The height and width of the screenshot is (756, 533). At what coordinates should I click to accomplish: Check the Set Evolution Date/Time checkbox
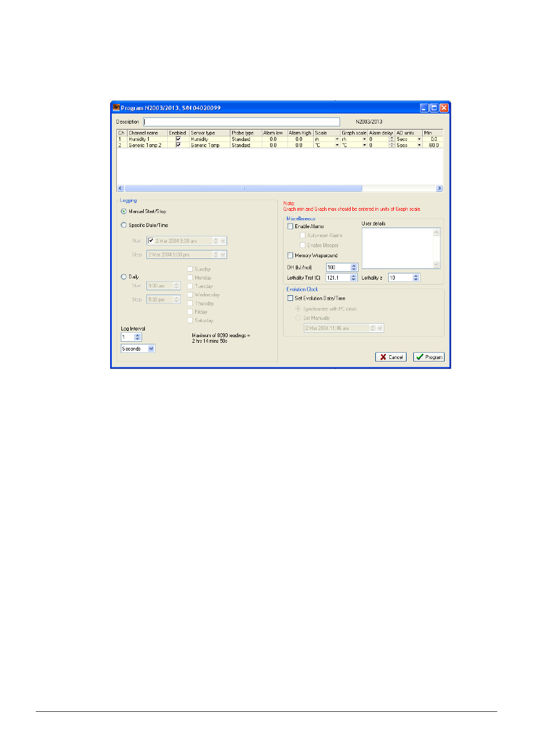(x=290, y=298)
